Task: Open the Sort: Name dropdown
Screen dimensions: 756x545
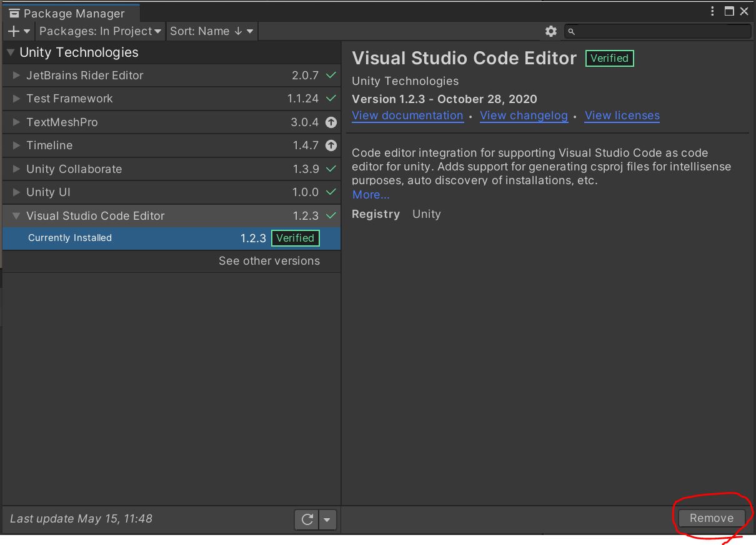Action: pos(212,31)
